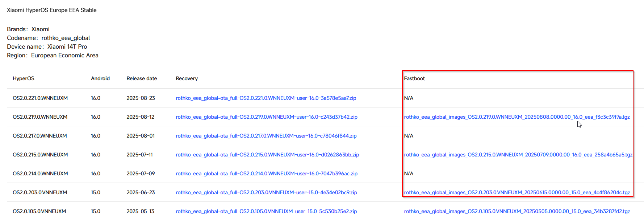Click the codename rothko_eea_global text
The width and height of the screenshot is (644, 216).
66,38
